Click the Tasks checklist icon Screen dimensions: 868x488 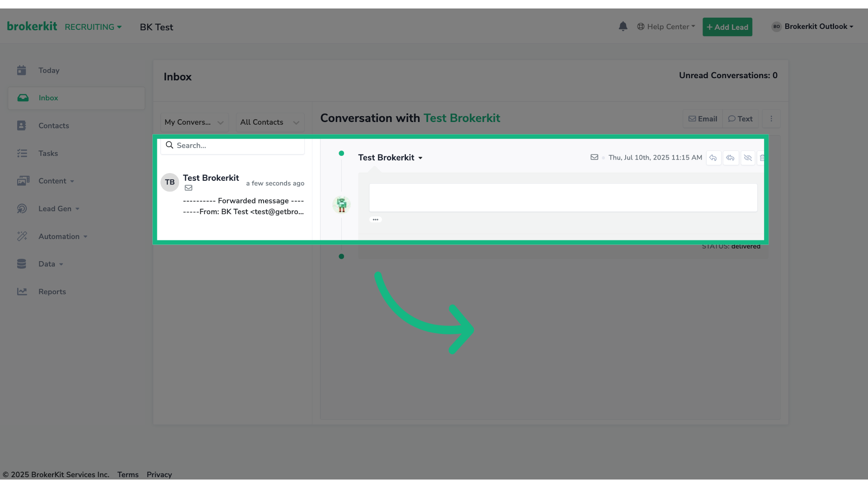coord(22,154)
